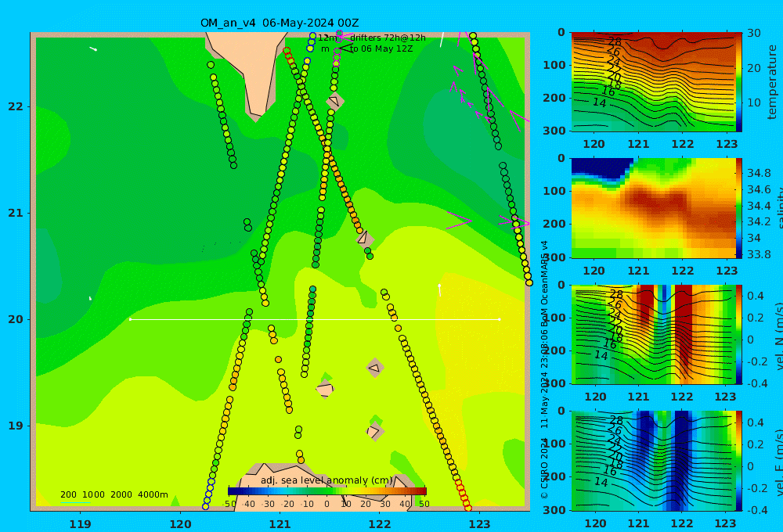The image size is (783, 532).
Task: Click the '-50' label on anomaly color bar
Action: 230,504
